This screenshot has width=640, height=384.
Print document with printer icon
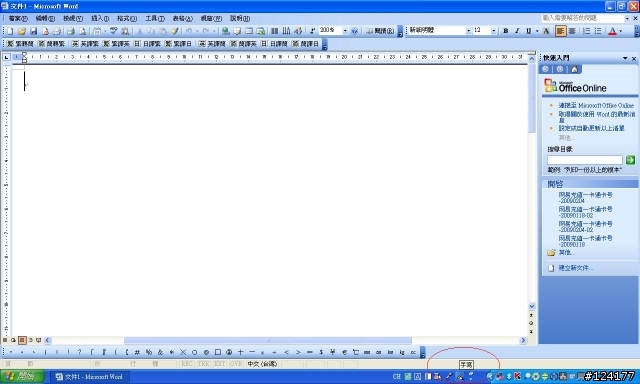coord(71,31)
